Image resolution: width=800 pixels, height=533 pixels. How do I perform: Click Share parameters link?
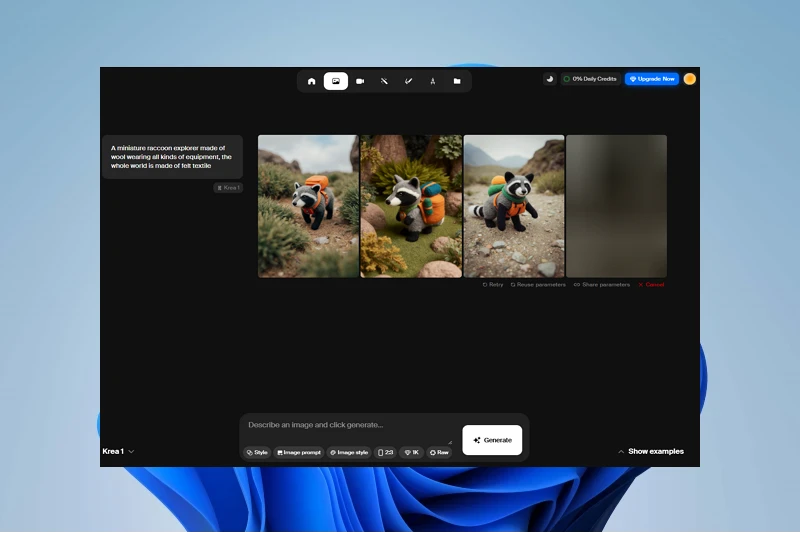(602, 285)
